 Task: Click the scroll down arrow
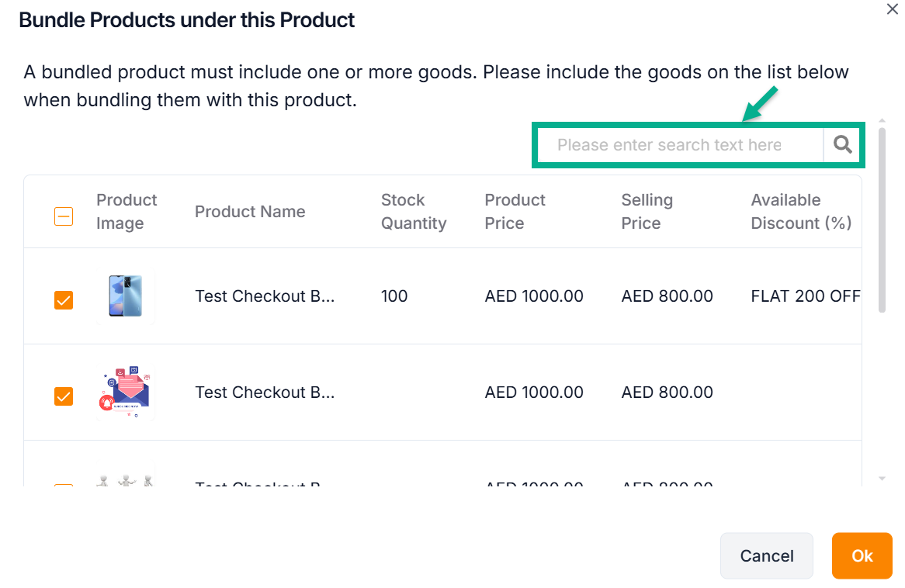pos(882,479)
